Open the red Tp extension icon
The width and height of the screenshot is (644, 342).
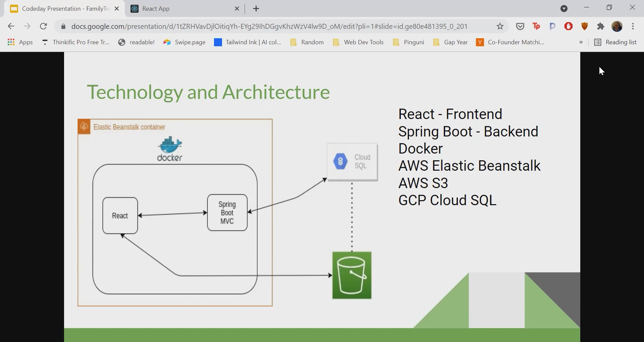click(x=536, y=26)
